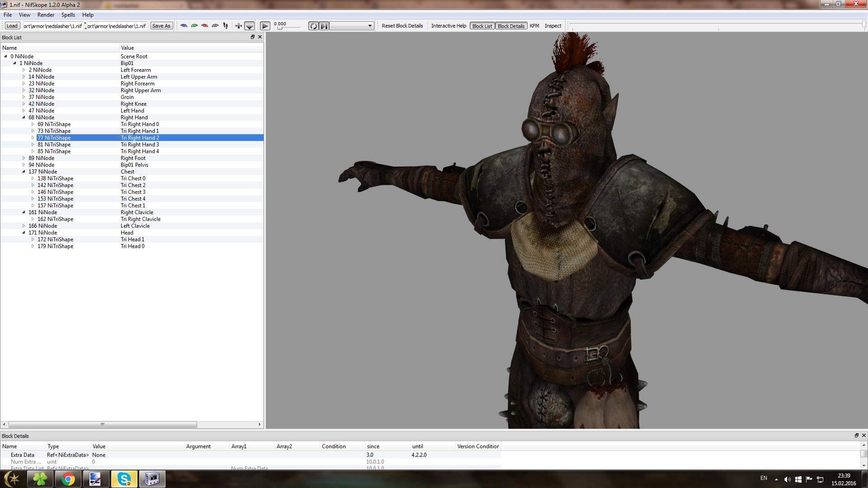Click the Load button
This screenshot has height=488, width=868.
[12, 26]
